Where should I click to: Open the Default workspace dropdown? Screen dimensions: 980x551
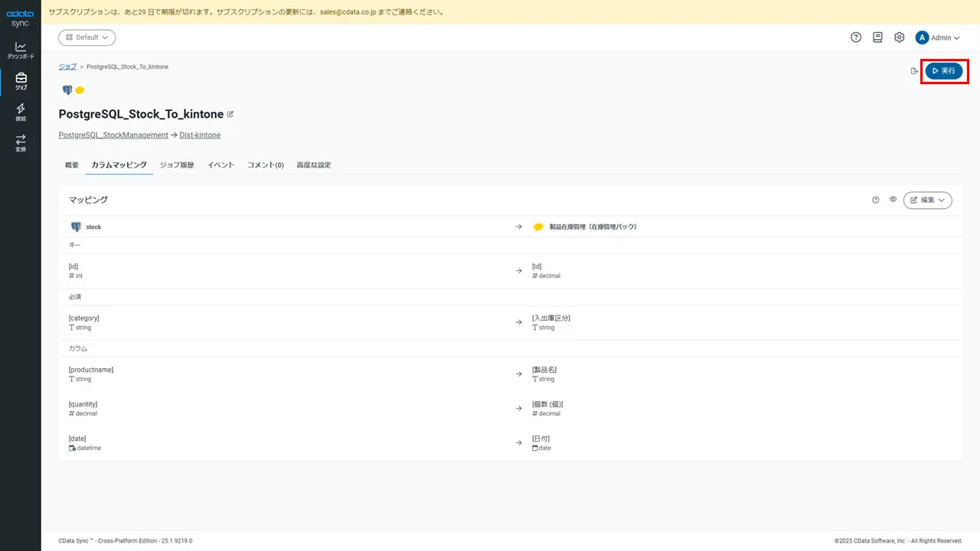pos(87,37)
